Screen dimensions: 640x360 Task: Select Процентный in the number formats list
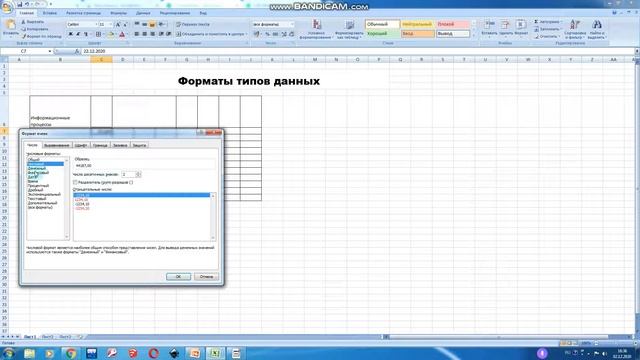click(x=38, y=186)
